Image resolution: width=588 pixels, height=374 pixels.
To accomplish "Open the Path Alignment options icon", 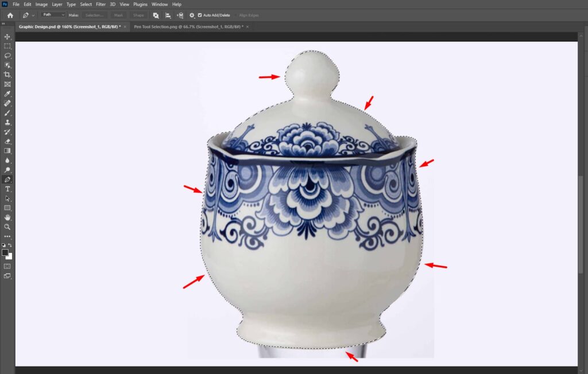I will point(168,15).
